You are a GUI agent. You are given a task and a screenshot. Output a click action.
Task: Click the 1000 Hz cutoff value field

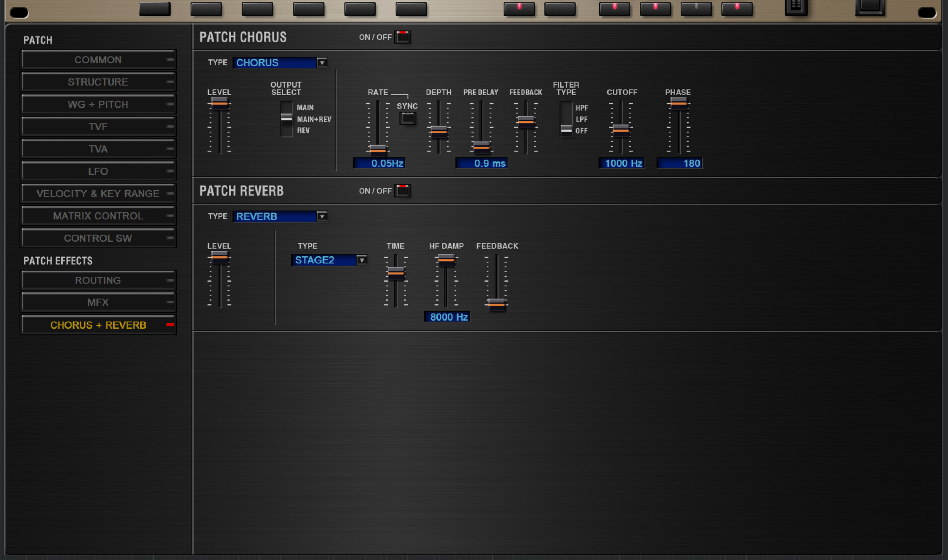click(x=622, y=164)
